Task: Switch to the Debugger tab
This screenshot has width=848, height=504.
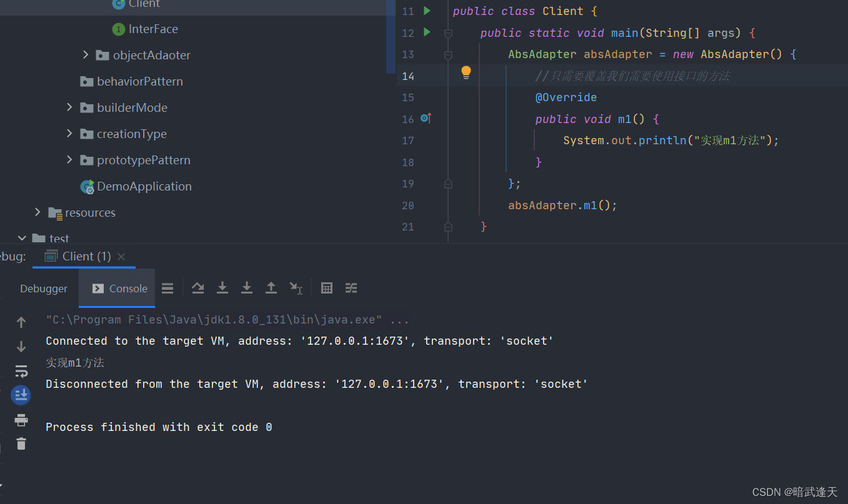Action: [x=44, y=289]
